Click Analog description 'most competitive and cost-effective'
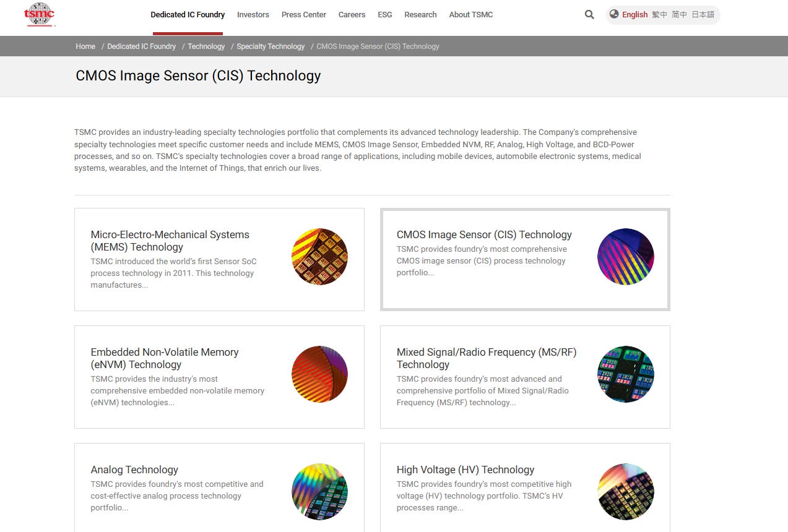The width and height of the screenshot is (788, 532). pyautogui.click(x=177, y=496)
